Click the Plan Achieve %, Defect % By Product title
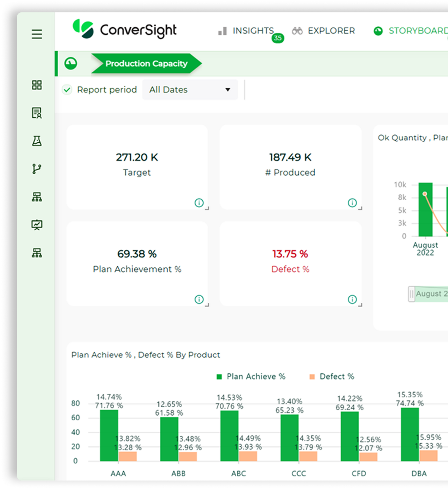The height and width of the screenshot is (489, 448). click(145, 355)
